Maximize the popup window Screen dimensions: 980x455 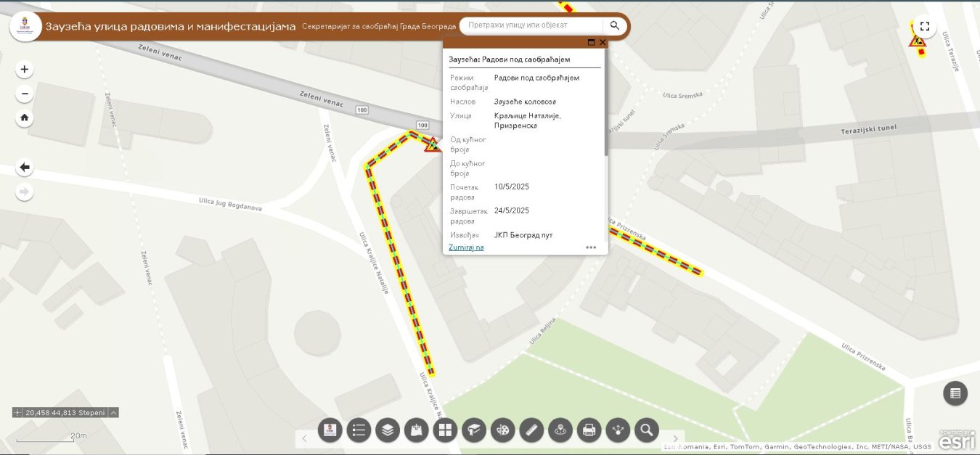coord(591,43)
